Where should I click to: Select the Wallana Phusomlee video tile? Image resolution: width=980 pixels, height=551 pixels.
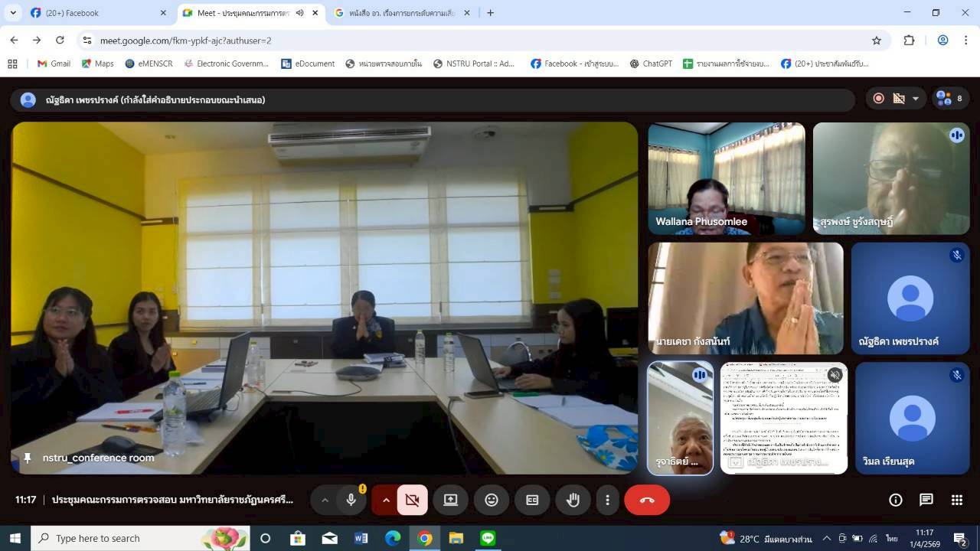pos(726,178)
